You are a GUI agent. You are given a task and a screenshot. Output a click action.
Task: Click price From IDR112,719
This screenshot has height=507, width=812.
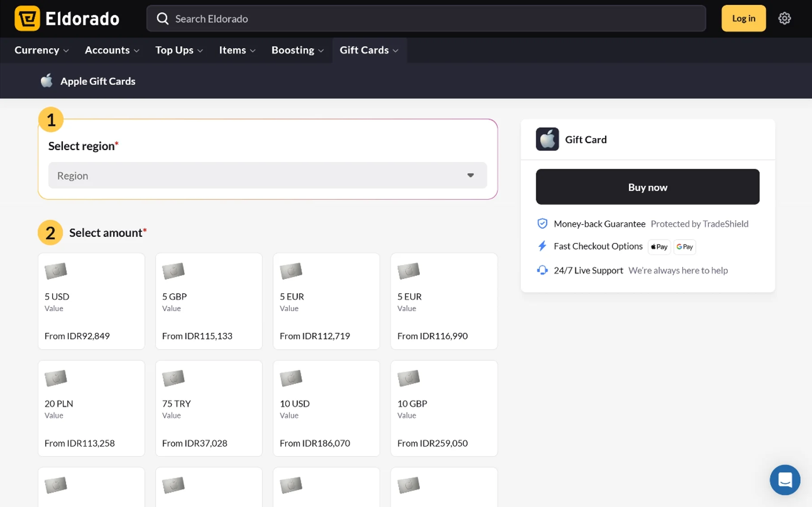(x=315, y=336)
